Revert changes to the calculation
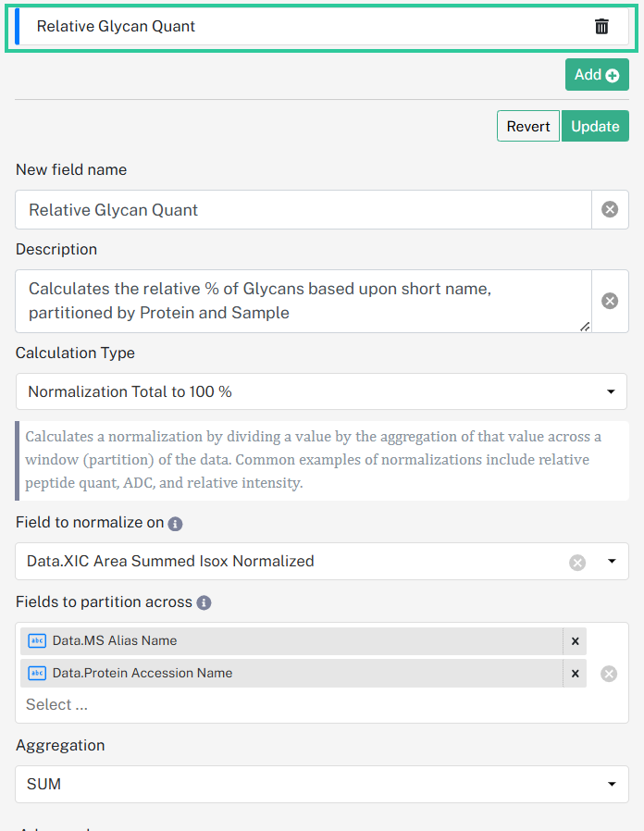This screenshot has width=644, height=831. point(528,126)
